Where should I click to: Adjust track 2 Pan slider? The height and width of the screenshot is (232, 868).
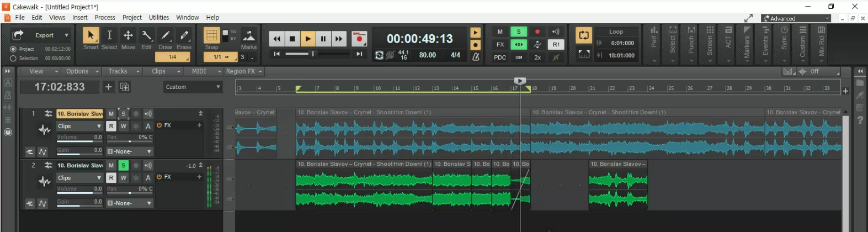click(130, 189)
